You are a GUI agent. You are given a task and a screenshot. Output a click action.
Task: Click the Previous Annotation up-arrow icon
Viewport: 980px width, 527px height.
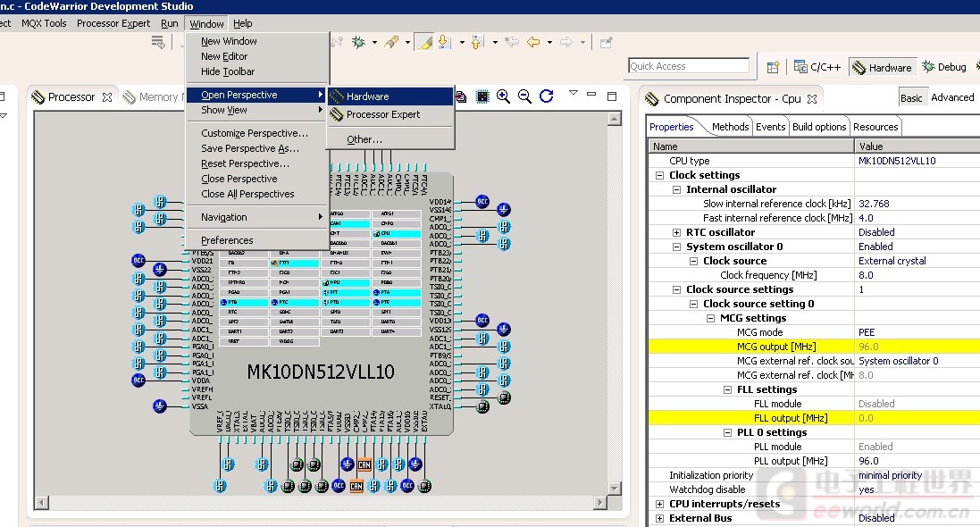(x=477, y=43)
